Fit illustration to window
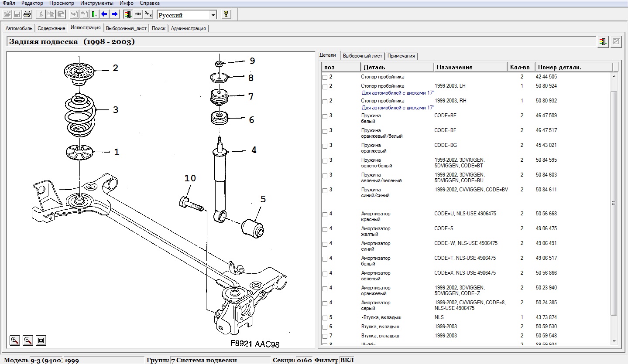 41,340
